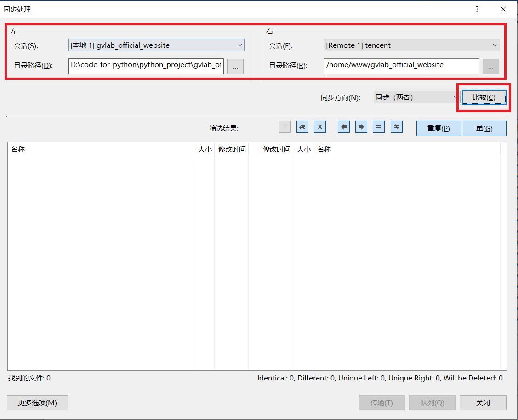Click the 比较(C) compare button
The height and width of the screenshot is (420, 518).
tap(484, 97)
